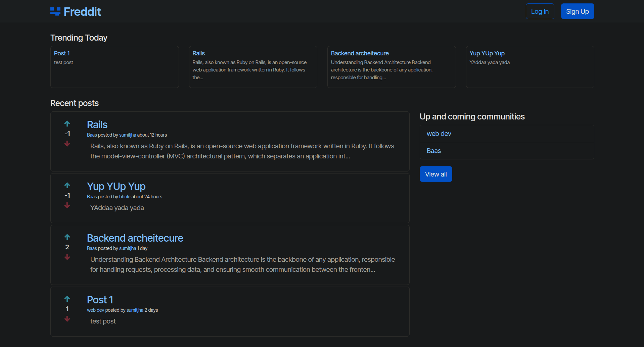644x347 pixels.
Task: Upvote the Post 1 entry
Action: point(67,299)
